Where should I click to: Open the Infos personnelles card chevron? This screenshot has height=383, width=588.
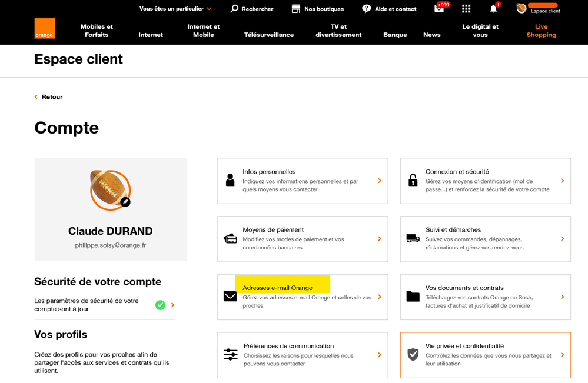point(380,181)
